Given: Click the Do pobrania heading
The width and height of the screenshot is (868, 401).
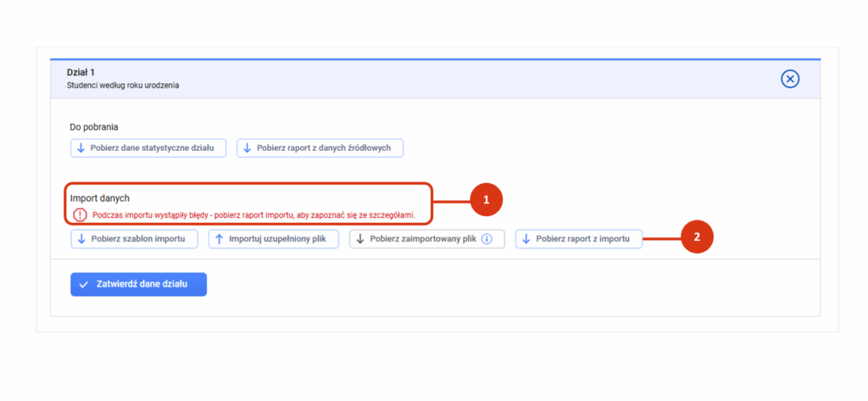Looking at the screenshot, I should pos(94,127).
